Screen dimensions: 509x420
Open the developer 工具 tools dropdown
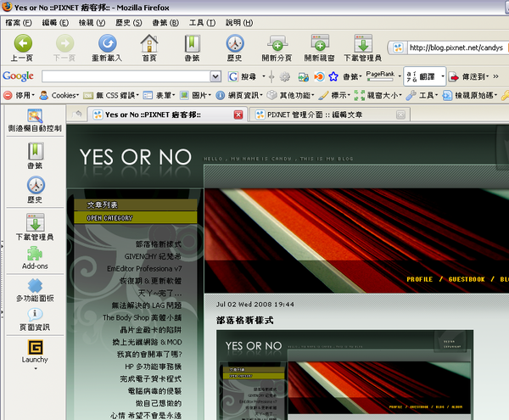[422, 95]
